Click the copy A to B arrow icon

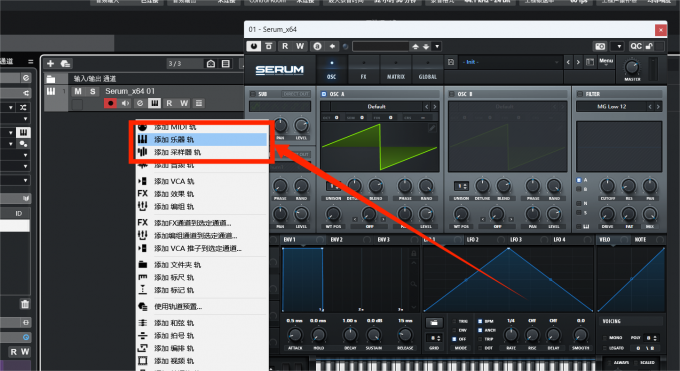point(332,46)
